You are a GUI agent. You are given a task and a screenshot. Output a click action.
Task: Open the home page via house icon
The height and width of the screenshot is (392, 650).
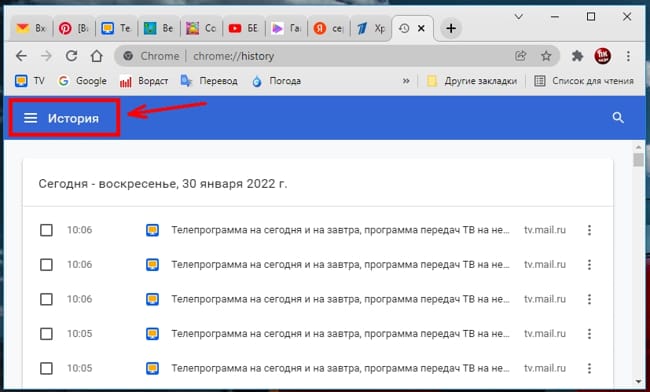click(97, 56)
